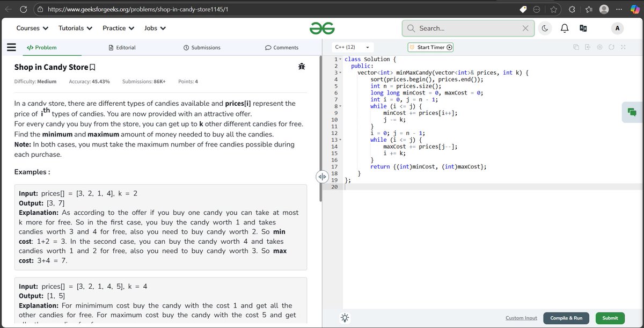Expand the Courses dropdown menu

pos(32,28)
